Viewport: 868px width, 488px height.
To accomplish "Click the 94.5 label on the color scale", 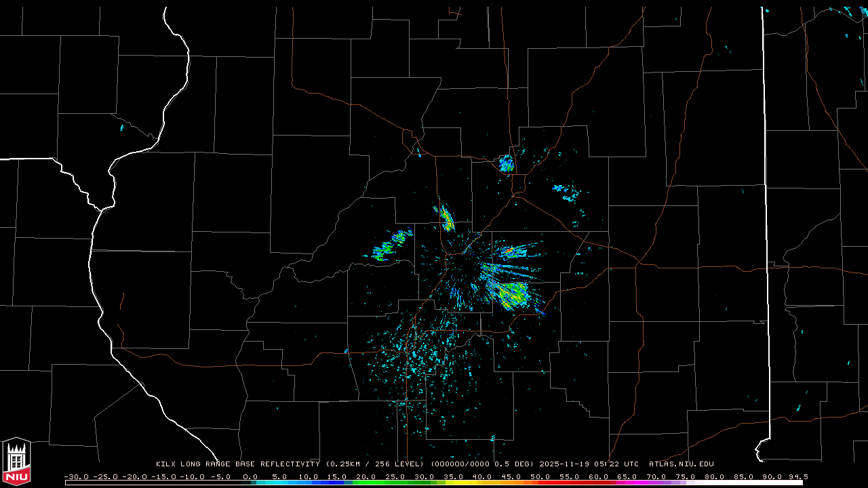I will pos(797,476).
